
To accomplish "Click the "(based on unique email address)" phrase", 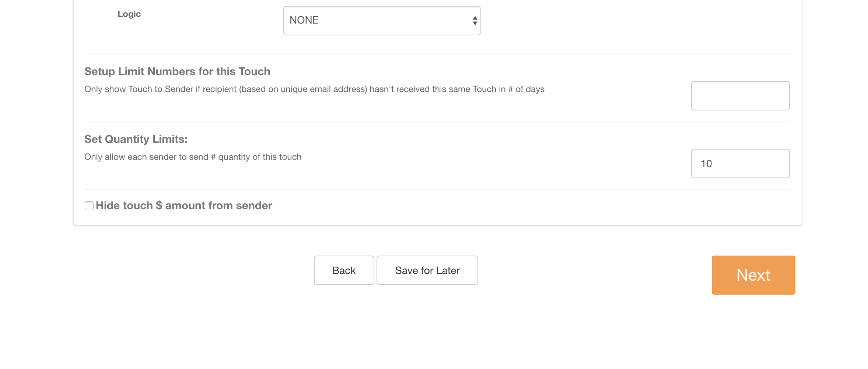I will (303, 89).
